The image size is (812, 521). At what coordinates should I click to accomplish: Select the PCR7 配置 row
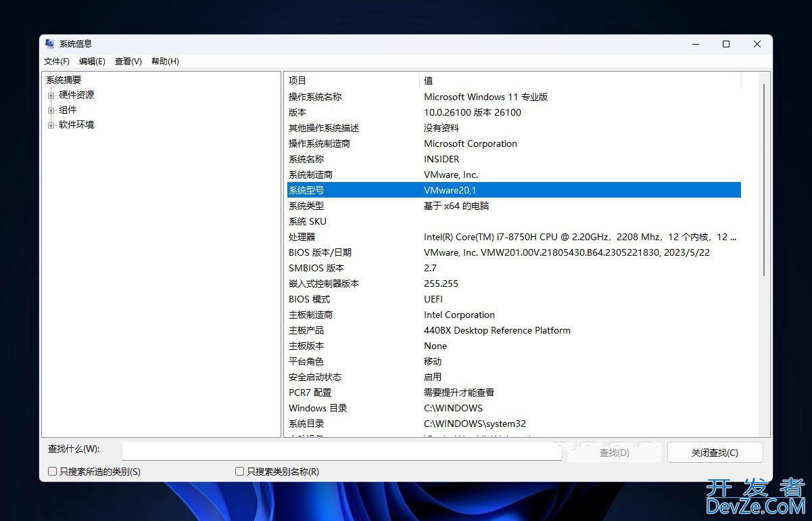coord(513,392)
